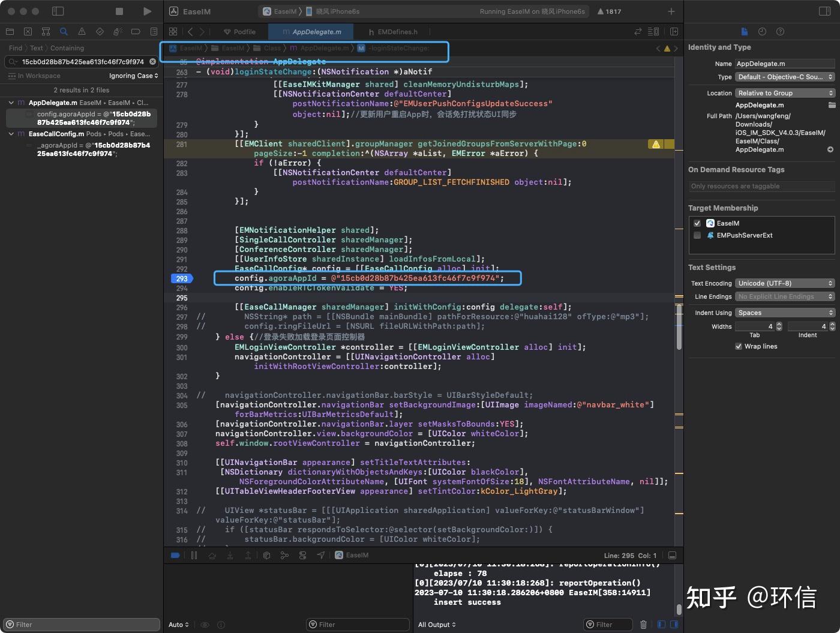This screenshot has height=633, width=840.
Task: Open the Type dropdown Default Objective-C Source
Action: [x=785, y=77]
